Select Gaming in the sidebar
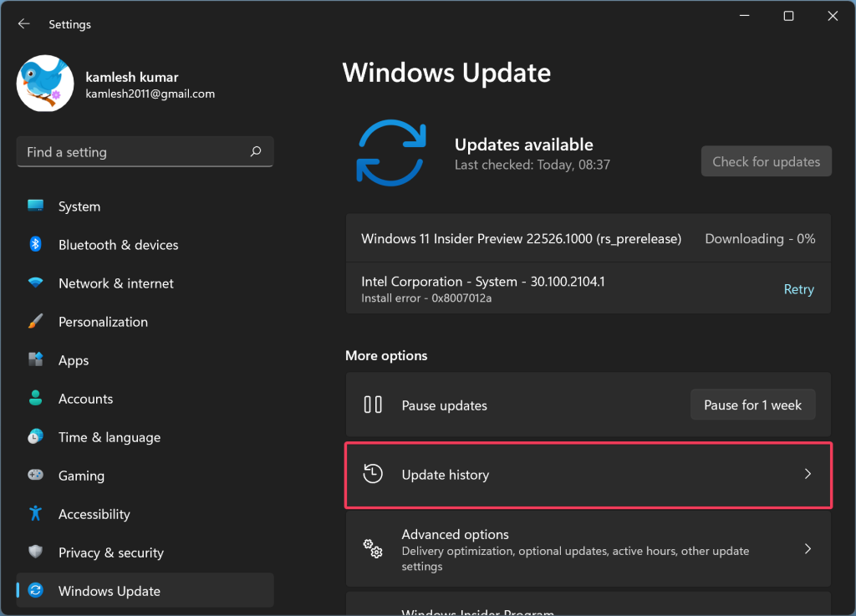856x616 pixels. tap(145, 476)
